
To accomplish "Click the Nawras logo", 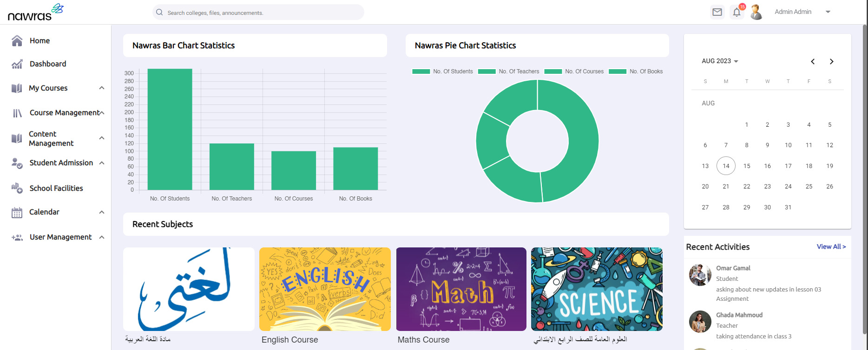I will pyautogui.click(x=35, y=13).
